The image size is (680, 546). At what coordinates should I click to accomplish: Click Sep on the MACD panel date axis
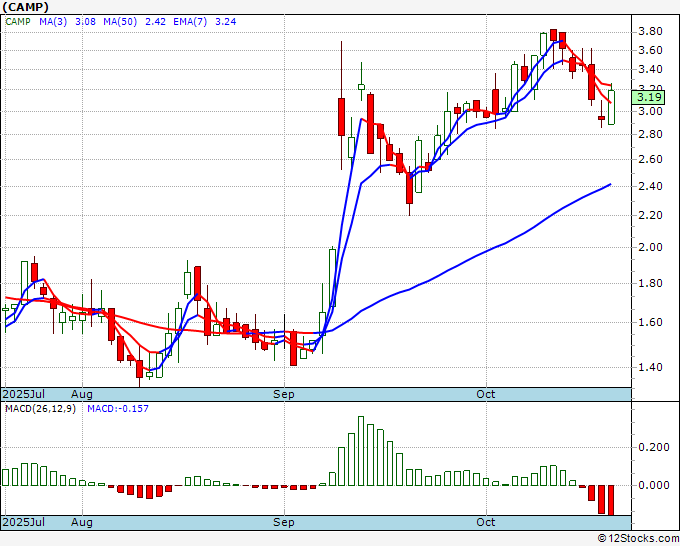tap(284, 522)
